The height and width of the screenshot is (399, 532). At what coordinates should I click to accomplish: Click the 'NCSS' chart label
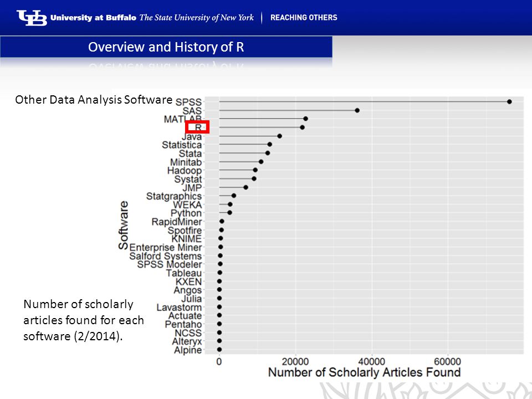click(188, 333)
